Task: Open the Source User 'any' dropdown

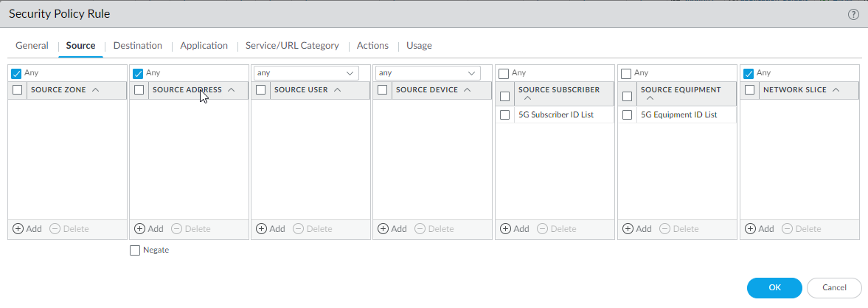Action: pyautogui.click(x=350, y=73)
